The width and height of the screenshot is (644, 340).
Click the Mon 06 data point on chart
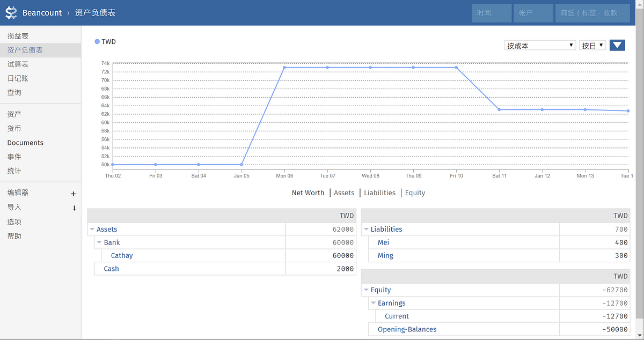(x=284, y=68)
